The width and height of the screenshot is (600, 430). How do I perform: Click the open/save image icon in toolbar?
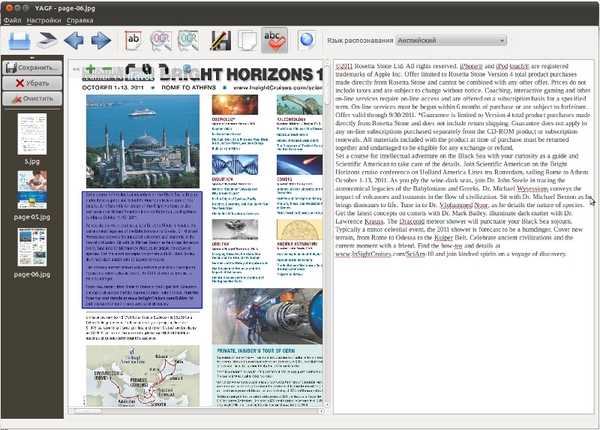click(19, 41)
